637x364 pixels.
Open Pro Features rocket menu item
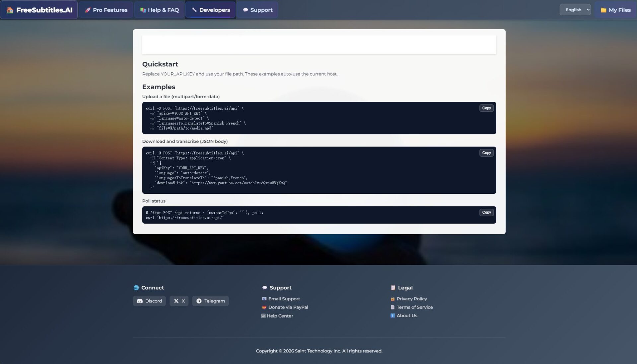[106, 10]
